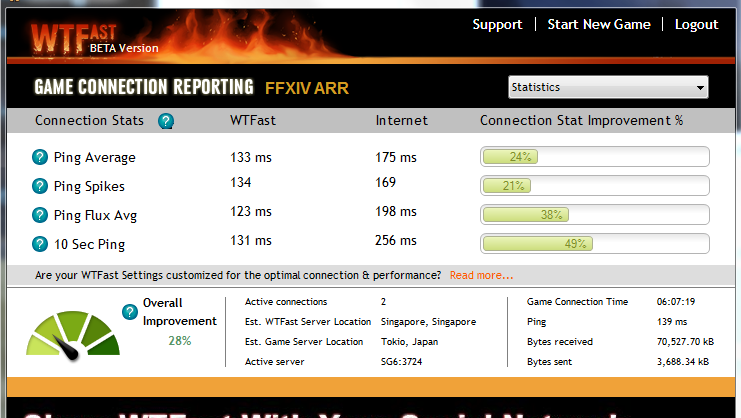Screen dimensions: 741x418
Task: Click the Game Connection Reporting heading
Action: [144, 87]
